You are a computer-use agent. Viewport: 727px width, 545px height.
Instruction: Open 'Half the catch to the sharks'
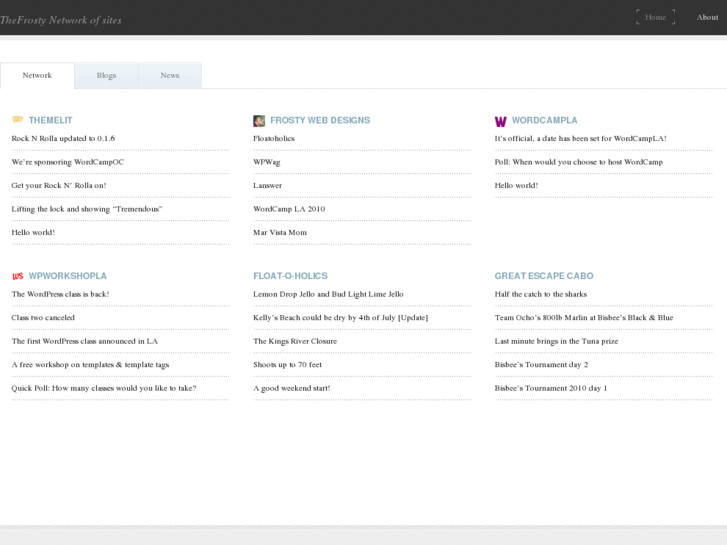(x=541, y=294)
